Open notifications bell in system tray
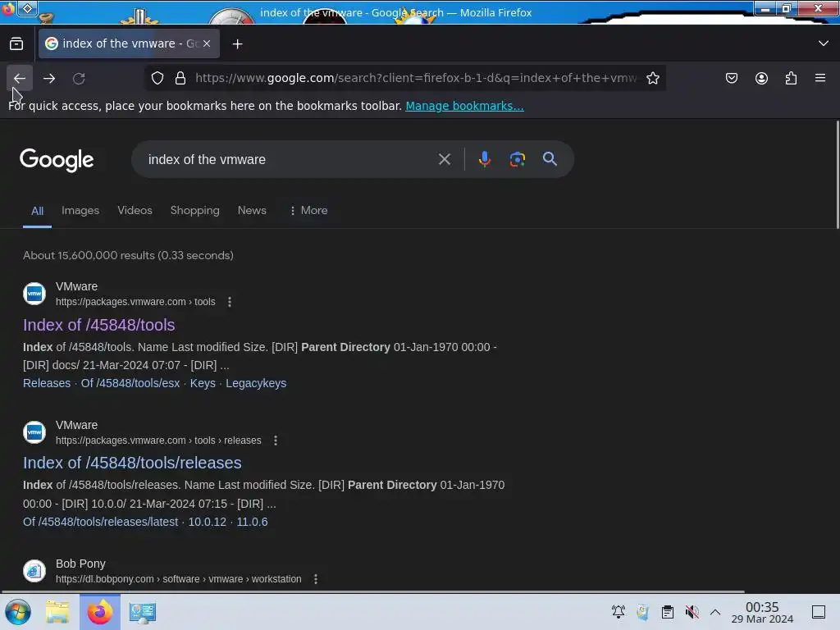This screenshot has height=630, width=840. pyautogui.click(x=619, y=612)
